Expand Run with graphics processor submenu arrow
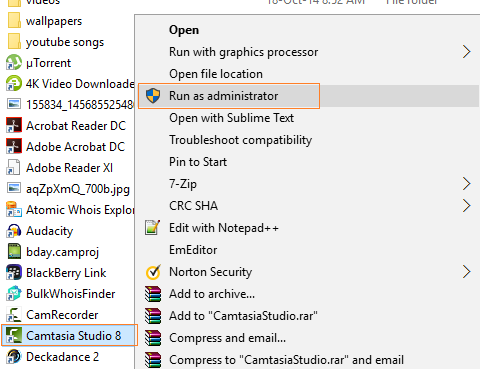The height and width of the screenshot is (369, 480). [x=467, y=52]
